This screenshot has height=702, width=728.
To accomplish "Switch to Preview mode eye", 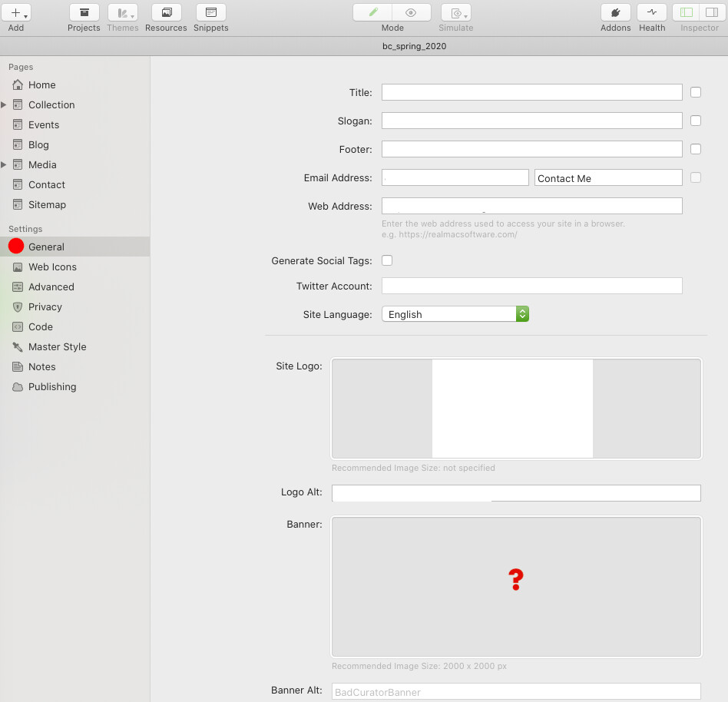I will coord(411,12).
